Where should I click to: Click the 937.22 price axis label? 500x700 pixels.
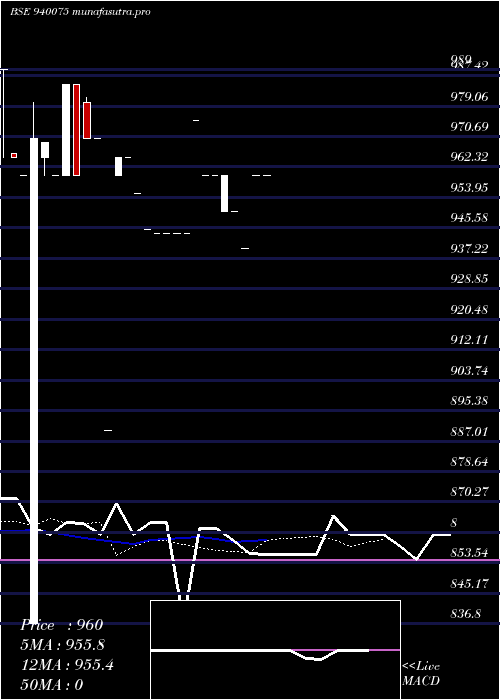(469, 249)
